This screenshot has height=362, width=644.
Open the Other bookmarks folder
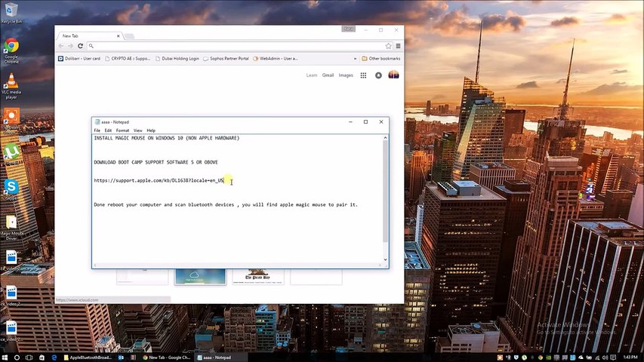[x=381, y=59]
